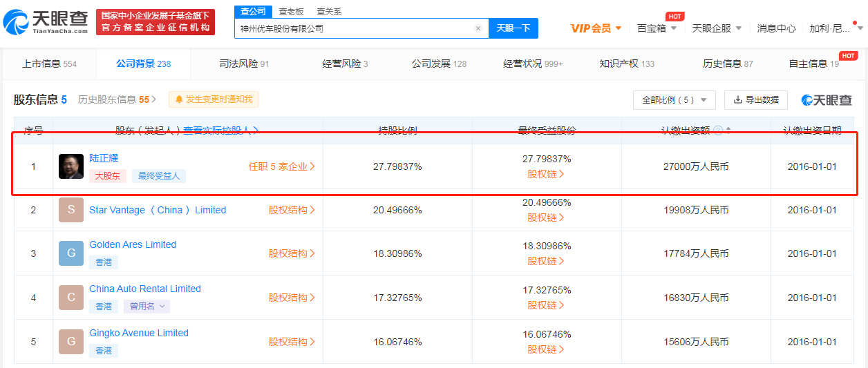Select the 查老板 search mode tab
The height and width of the screenshot is (368, 868).
[x=291, y=12]
